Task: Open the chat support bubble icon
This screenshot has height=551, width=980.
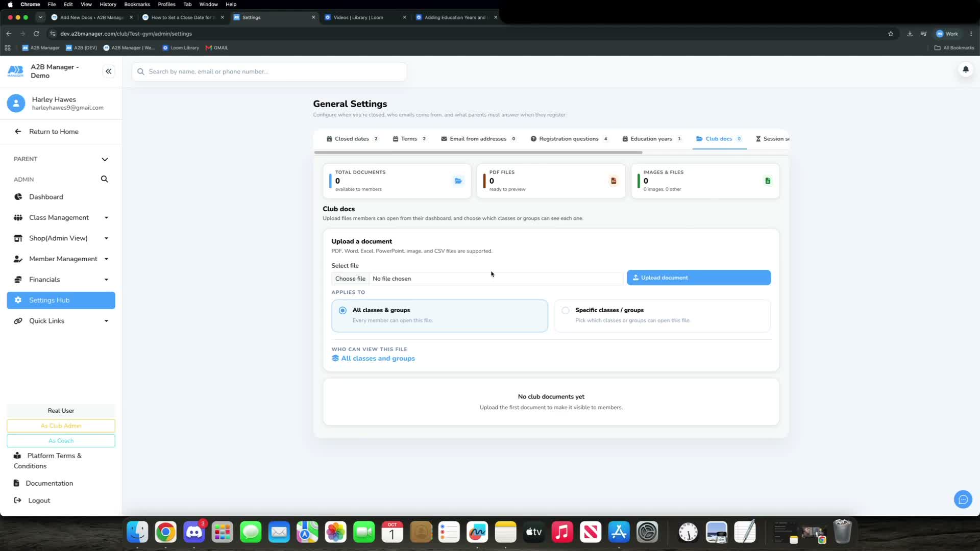Action: (x=963, y=499)
